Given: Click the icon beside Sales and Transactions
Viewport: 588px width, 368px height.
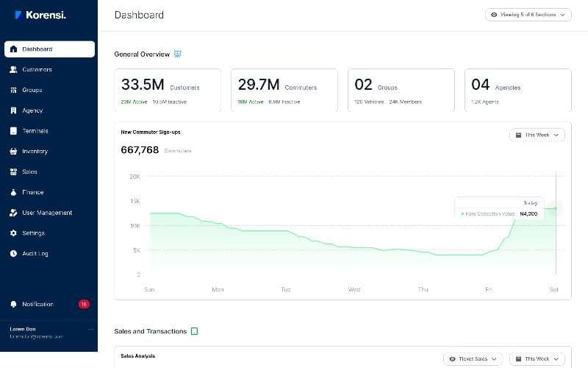Looking at the screenshot, I should (194, 331).
